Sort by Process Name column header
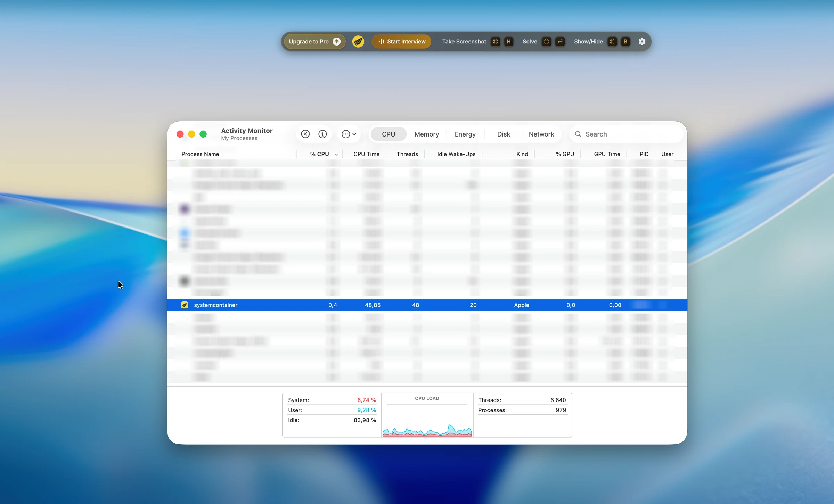This screenshot has height=504, width=834. pos(200,154)
